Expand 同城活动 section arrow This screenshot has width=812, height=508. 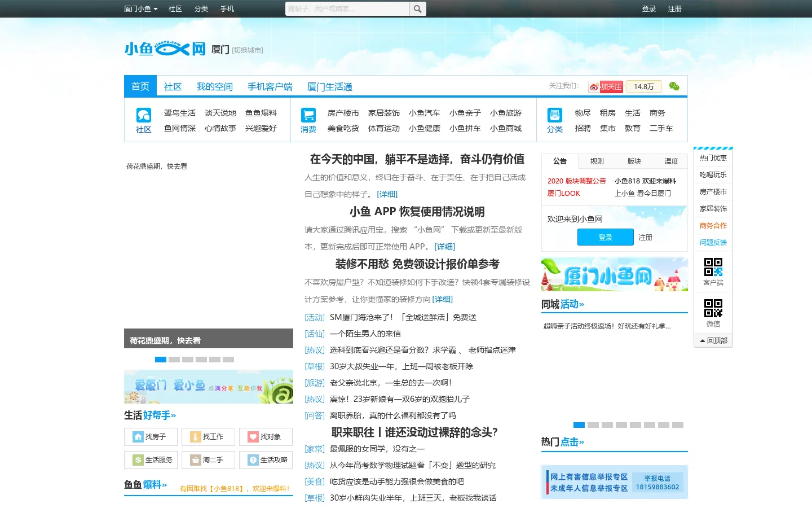click(581, 305)
